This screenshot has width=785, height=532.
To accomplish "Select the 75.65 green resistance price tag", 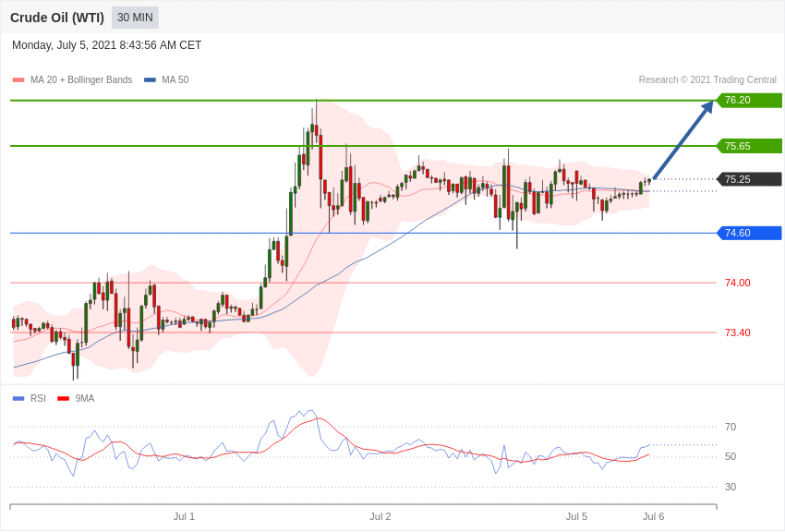I will 750,146.
